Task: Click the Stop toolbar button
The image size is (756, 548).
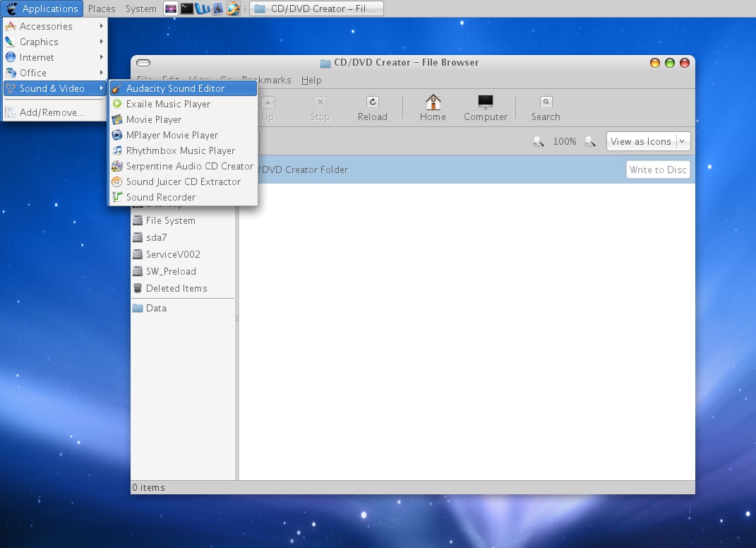Action: 320,108
